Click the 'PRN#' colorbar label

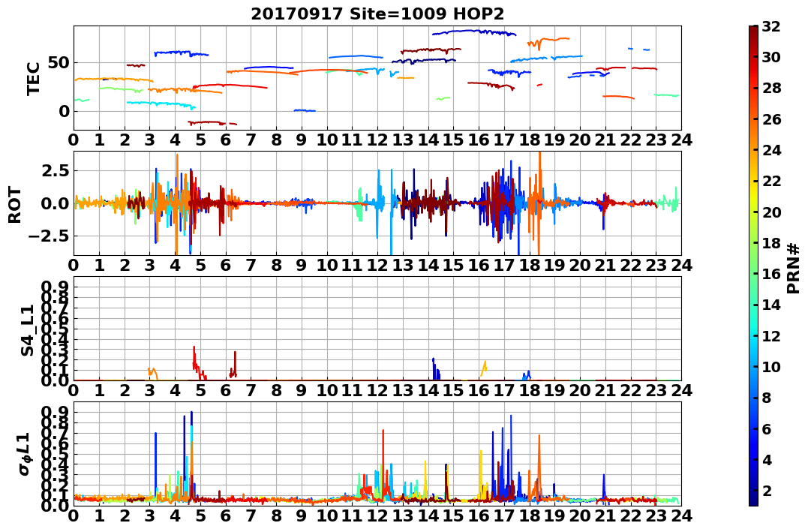point(793,268)
